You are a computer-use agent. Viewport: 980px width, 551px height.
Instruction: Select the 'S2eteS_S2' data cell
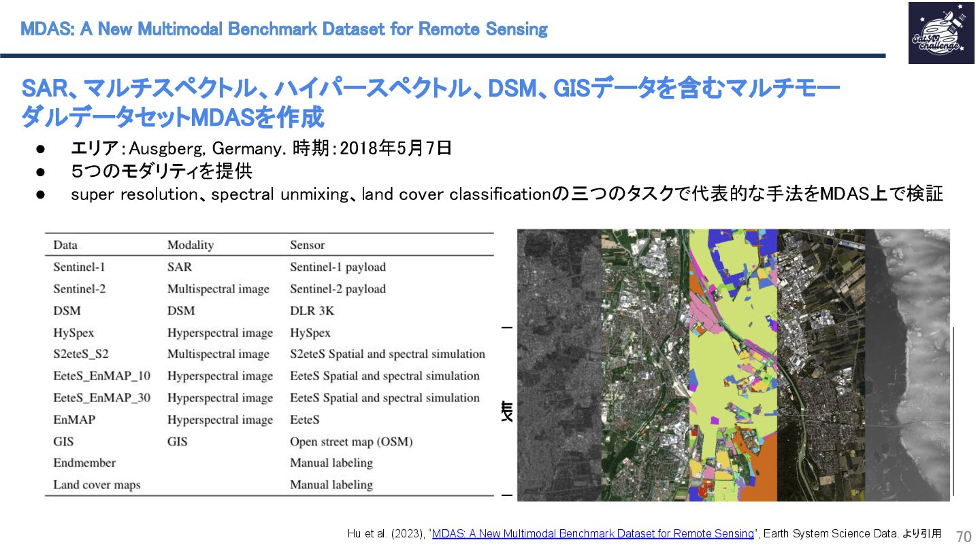[x=81, y=354]
